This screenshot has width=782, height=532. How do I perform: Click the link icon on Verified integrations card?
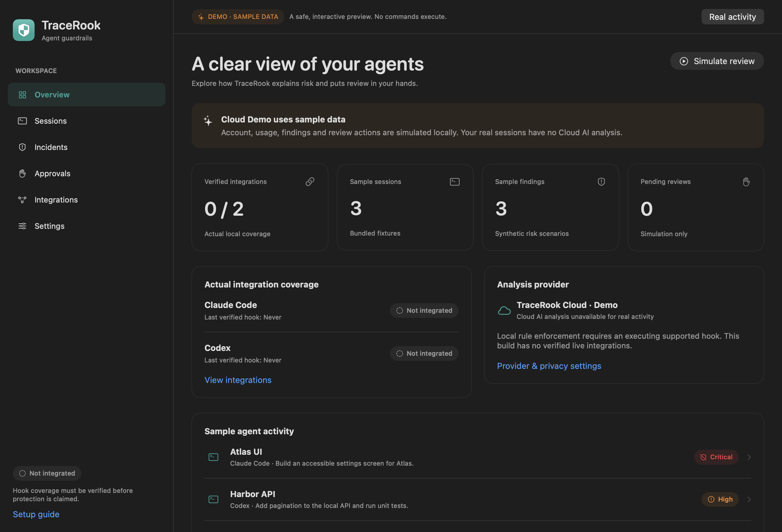(x=310, y=182)
